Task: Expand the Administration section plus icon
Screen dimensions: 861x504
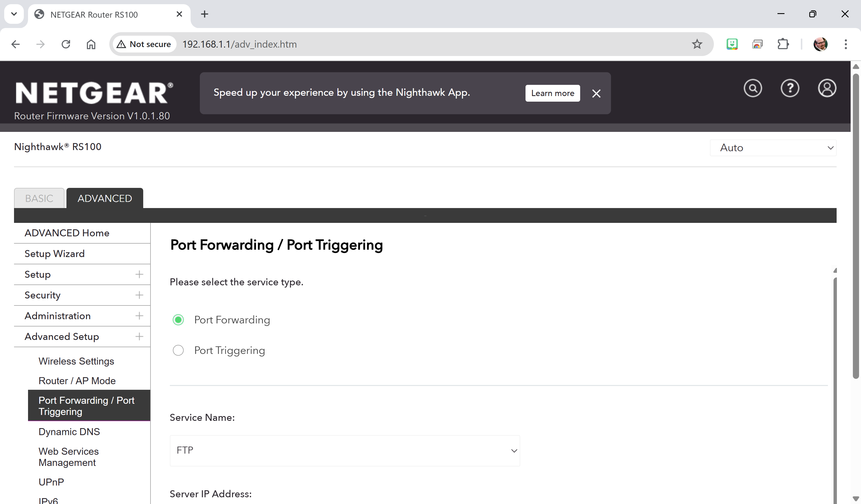Action: tap(139, 316)
